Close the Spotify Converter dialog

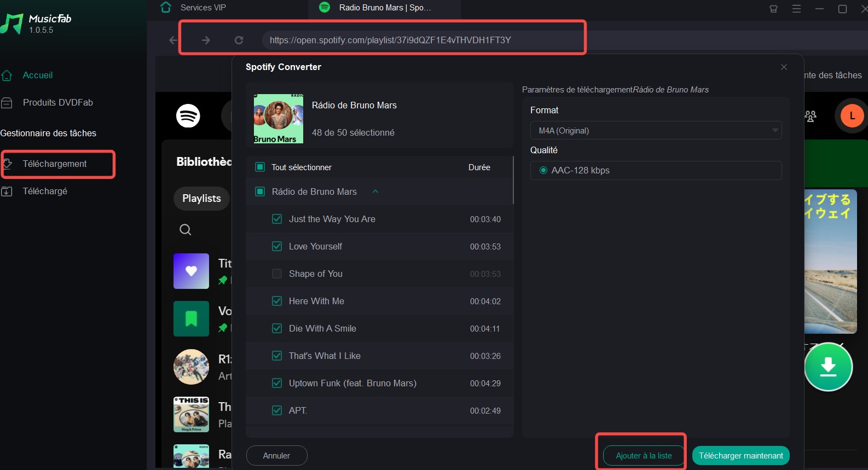784,67
